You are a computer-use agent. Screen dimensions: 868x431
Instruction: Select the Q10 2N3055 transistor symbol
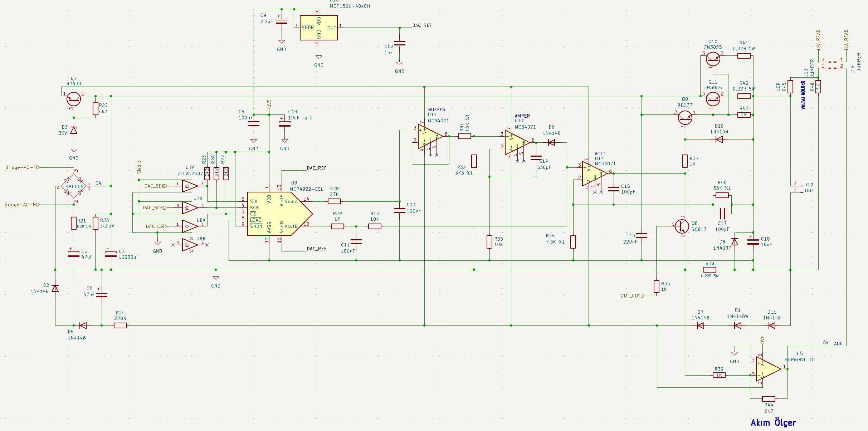[713, 59]
